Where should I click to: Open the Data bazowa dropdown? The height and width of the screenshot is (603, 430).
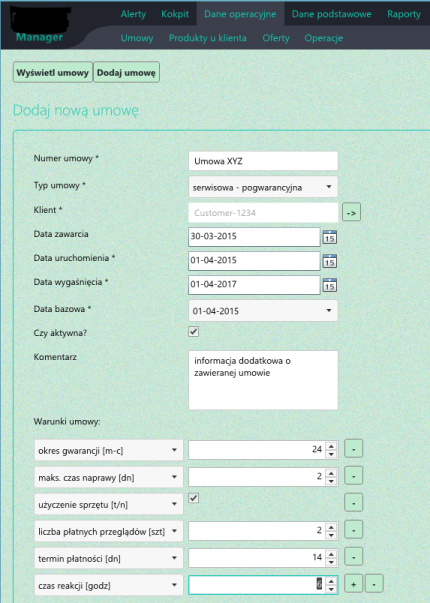pos(263,311)
